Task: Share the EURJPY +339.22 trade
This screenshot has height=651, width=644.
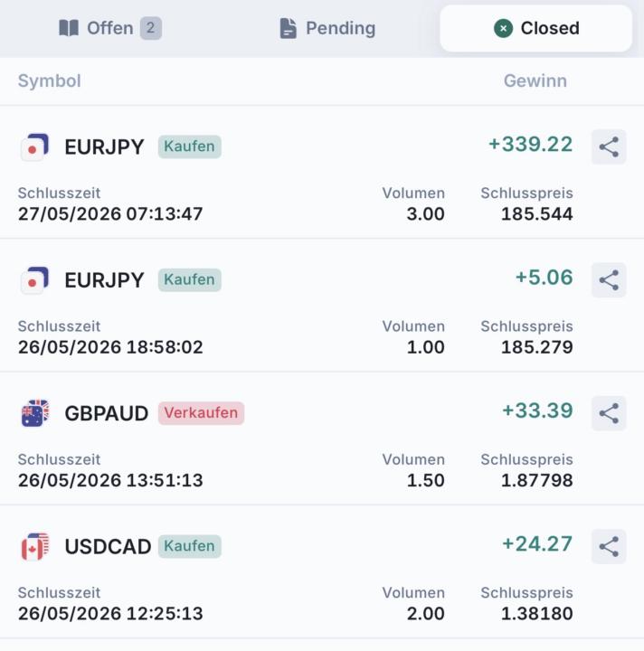Action: tap(609, 146)
